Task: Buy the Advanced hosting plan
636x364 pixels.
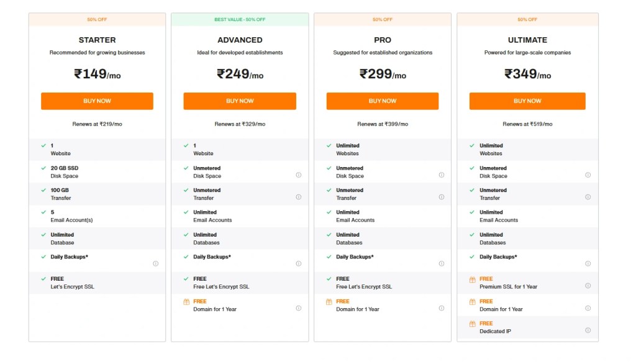Action: (x=240, y=101)
